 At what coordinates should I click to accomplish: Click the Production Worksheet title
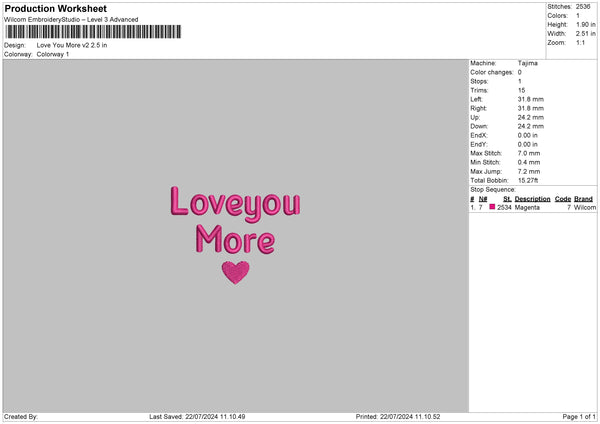point(55,8)
